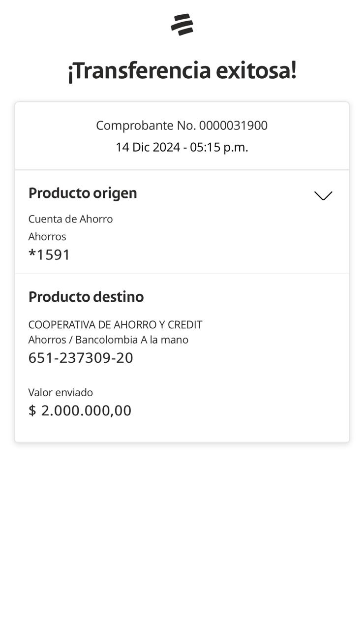Click "Ahorros" in the destination product line
The image size is (364, 630).
point(47,340)
